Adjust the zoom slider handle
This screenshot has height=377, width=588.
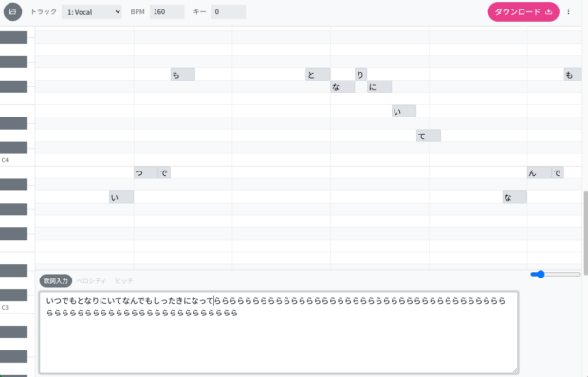(x=541, y=275)
